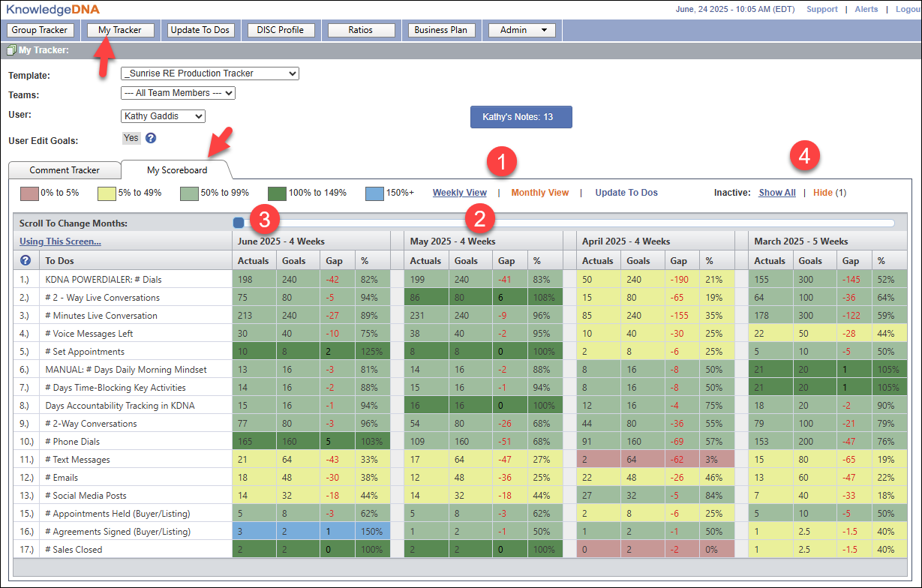Open the Group Tracker page

[40, 30]
